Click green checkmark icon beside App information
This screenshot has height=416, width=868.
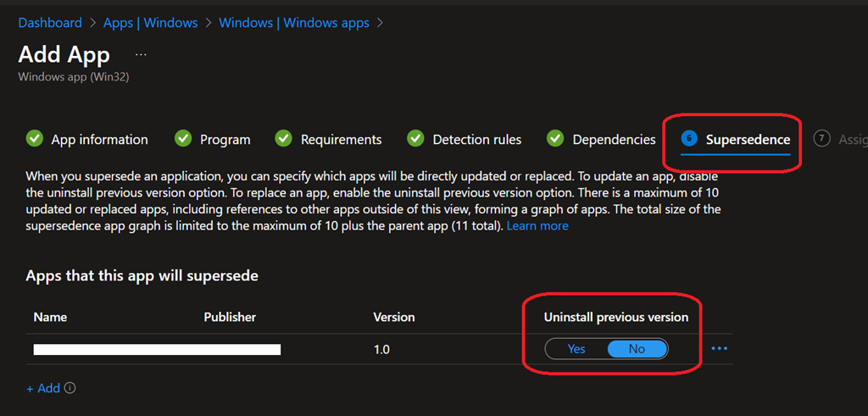coord(35,139)
